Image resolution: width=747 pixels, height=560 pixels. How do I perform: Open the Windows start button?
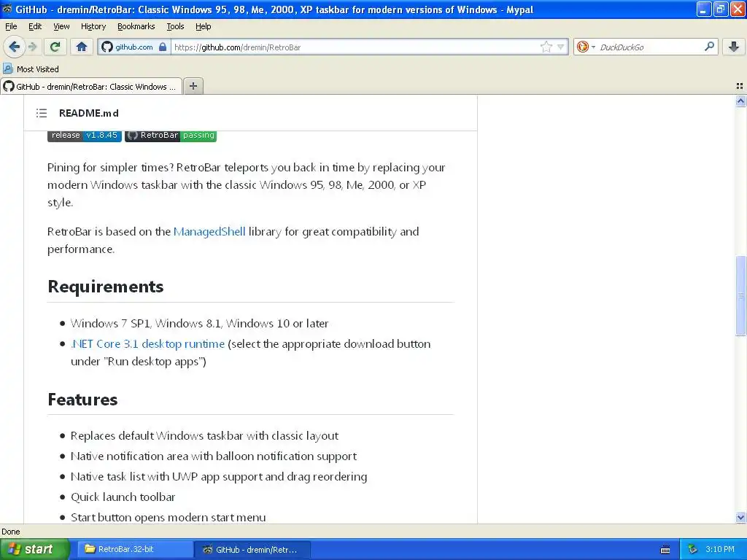click(34, 549)
